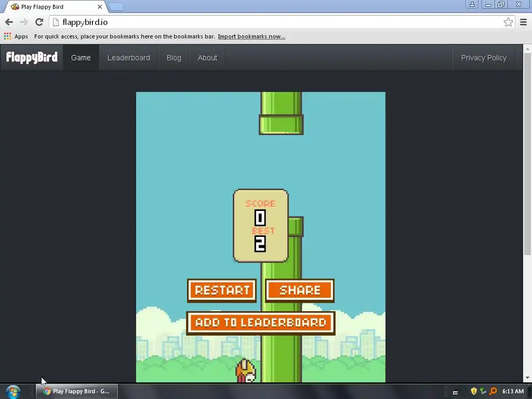
Task: Open a new tab next to Flappy Bird
Action: (116, 7)
